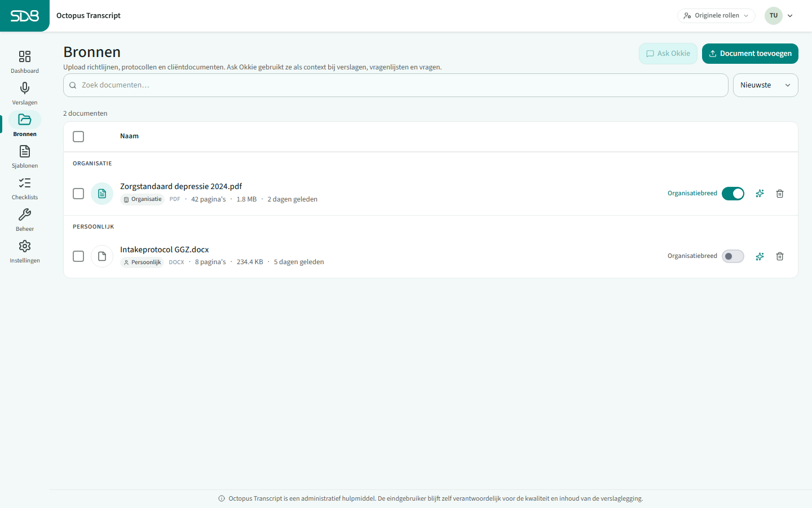Tick the select-all checkbox next to Naam

coord(78,137)
